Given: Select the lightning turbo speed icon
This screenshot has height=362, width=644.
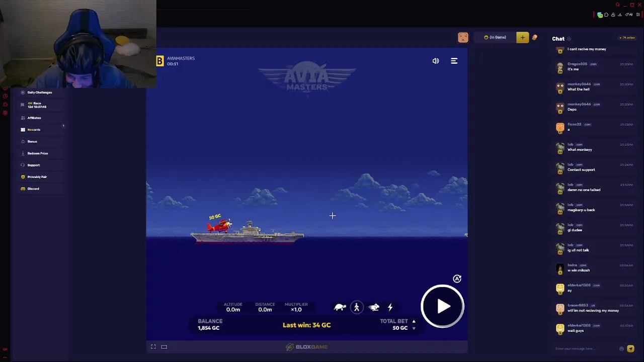Looking at the screenshot, I should tap(390, 307).
